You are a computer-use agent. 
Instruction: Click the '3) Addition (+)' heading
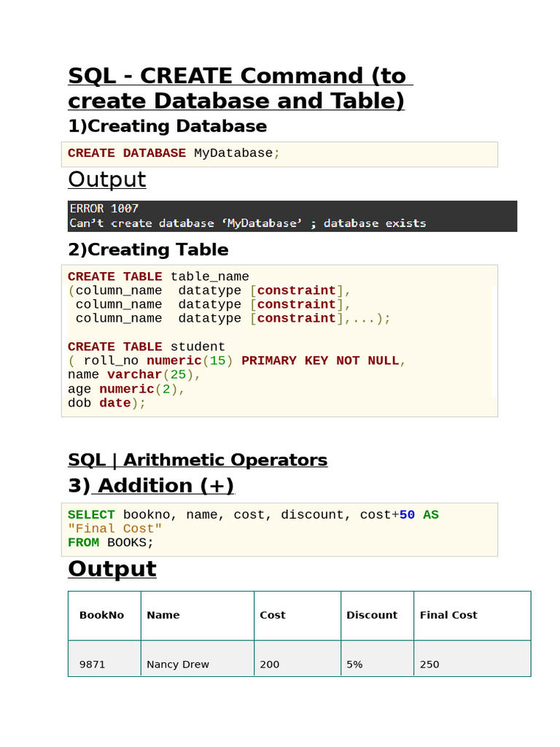tap(151, 486)
